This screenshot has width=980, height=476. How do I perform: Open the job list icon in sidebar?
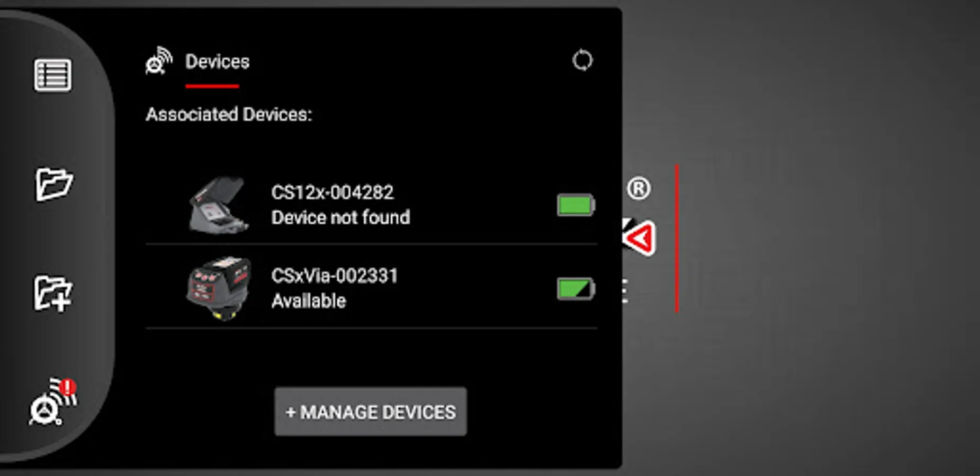(x=53, y=75)
